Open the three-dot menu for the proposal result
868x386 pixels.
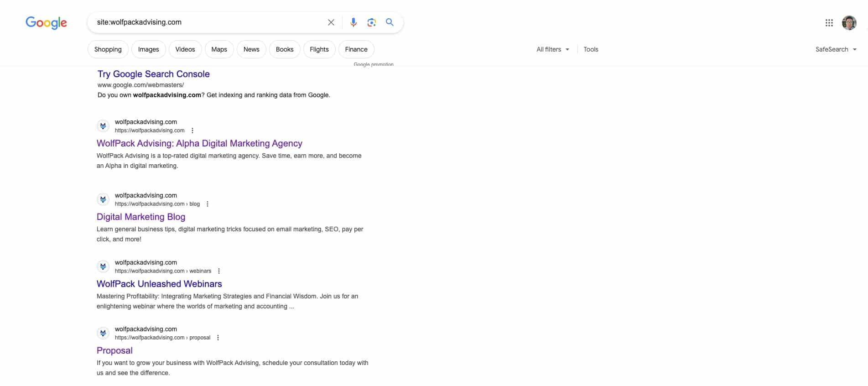218,338
